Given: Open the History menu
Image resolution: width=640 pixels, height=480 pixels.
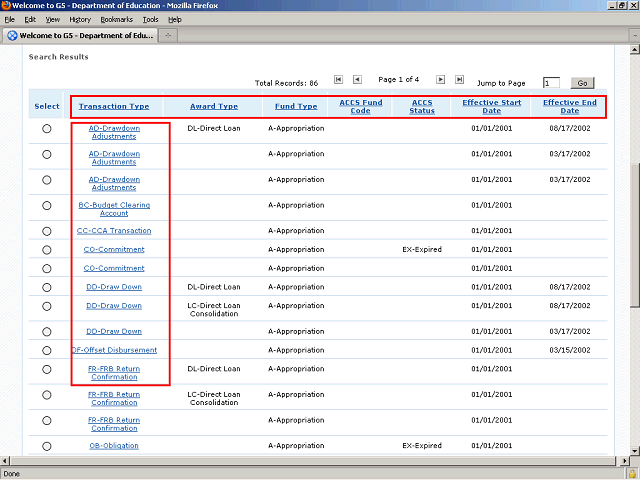Looking at the screenshot, I should click(80, 19).
